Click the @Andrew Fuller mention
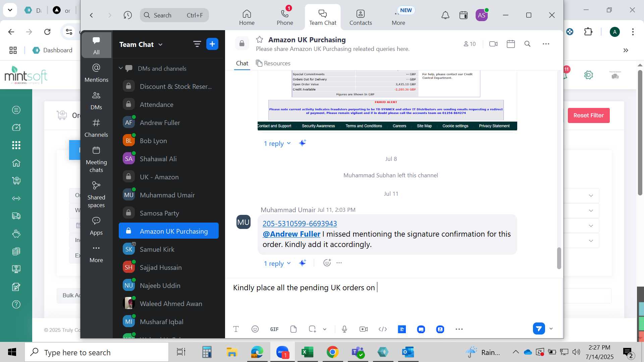644x362 pixels. pyautogui.click(x=291, y=234)
